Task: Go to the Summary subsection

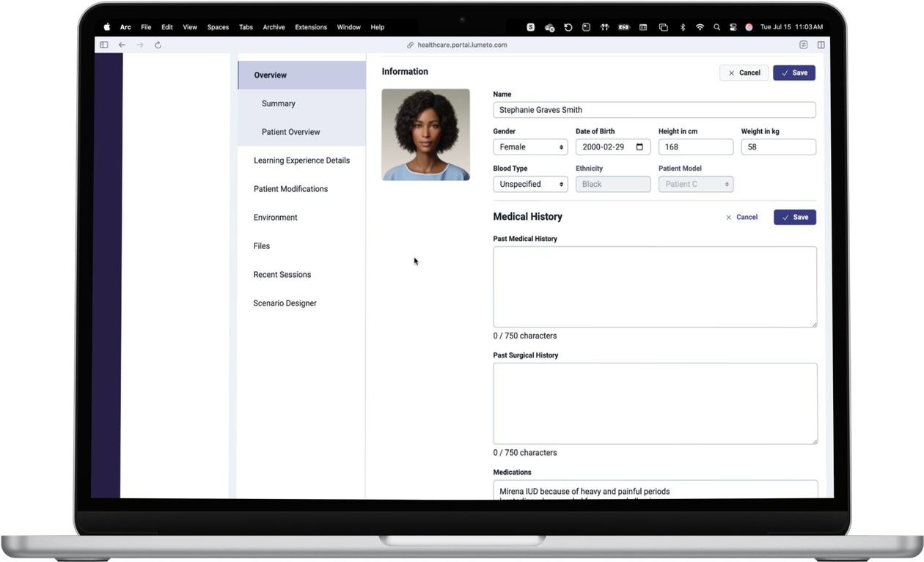Action: coord(302,103)
